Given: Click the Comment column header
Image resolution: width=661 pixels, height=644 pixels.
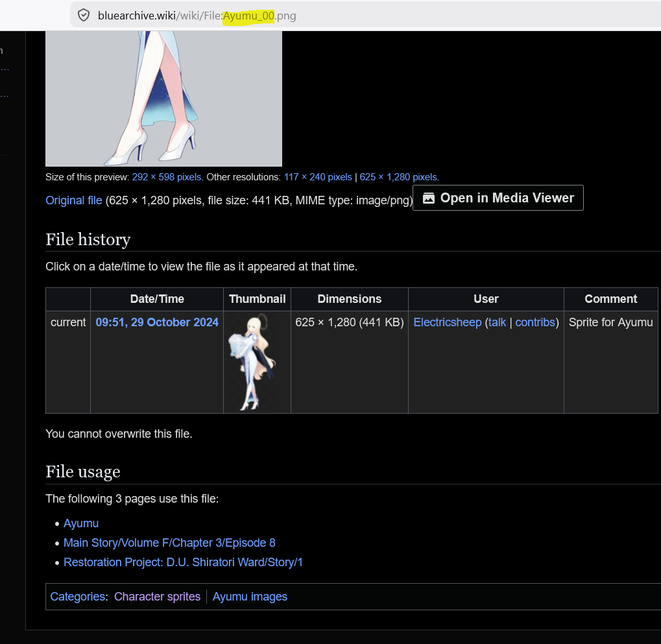Looking at the screenshot, I should [x=611, y=299].
